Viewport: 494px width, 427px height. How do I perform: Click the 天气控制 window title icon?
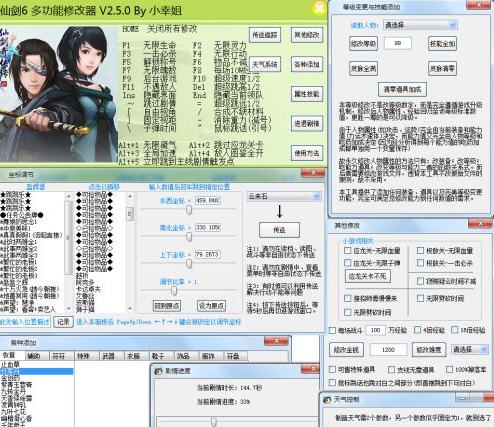point(327,399)
